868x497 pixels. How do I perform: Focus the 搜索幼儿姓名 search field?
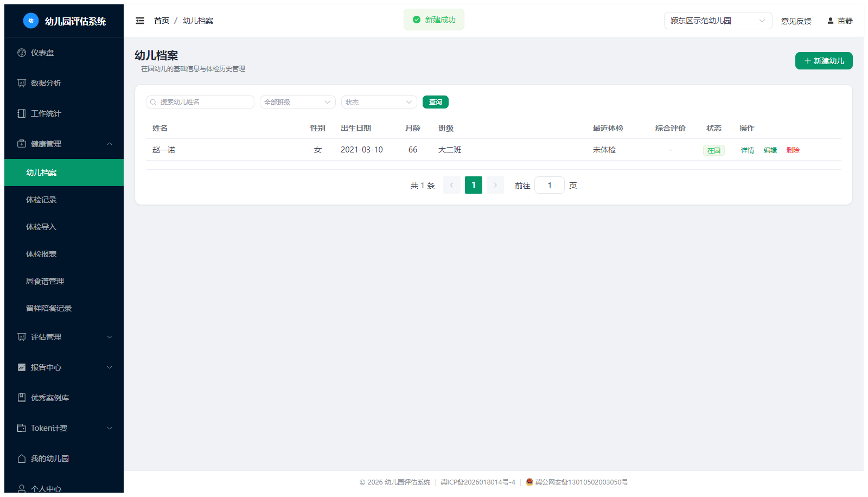click(200, 102)
